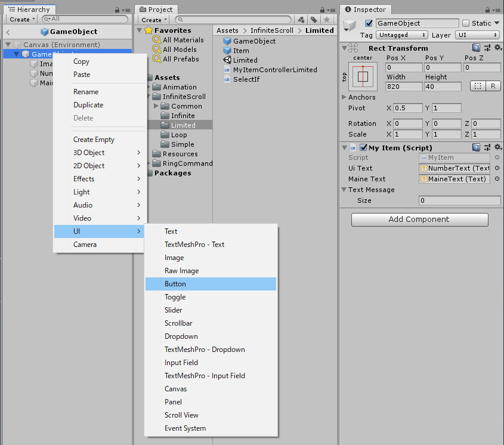Click the Hierarchy search field
504x445 pixels.
tap(85, 19)
